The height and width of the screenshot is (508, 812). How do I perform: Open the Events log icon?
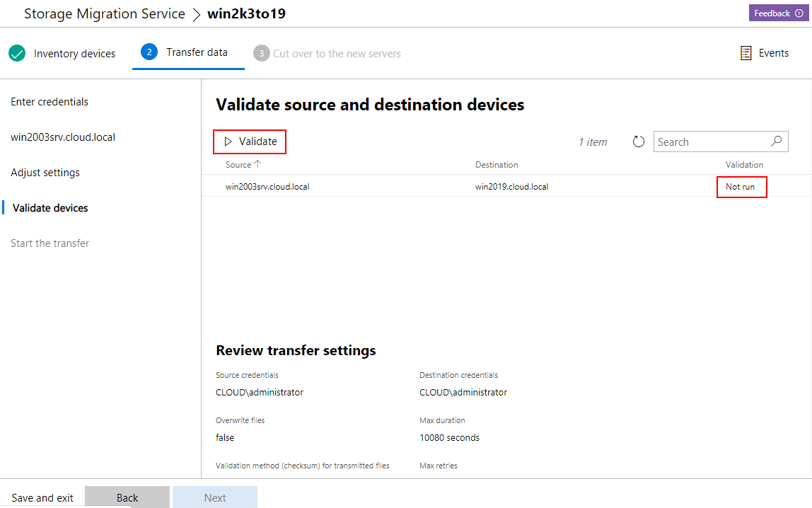(746, 53)
